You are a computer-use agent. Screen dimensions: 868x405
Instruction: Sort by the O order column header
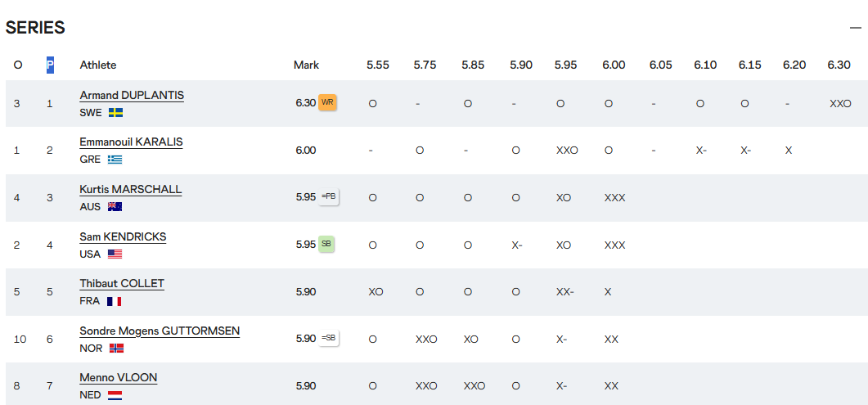[x=18, y=65]
